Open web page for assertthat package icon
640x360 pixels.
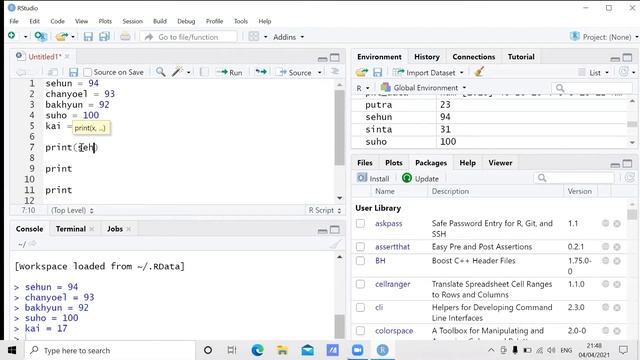point(606,247)
